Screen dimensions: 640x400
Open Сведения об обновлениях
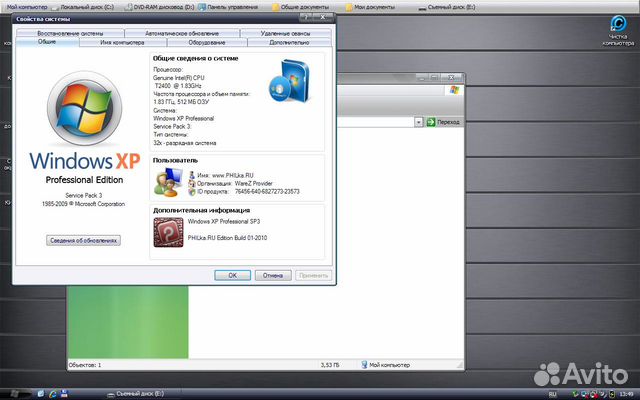83,240
